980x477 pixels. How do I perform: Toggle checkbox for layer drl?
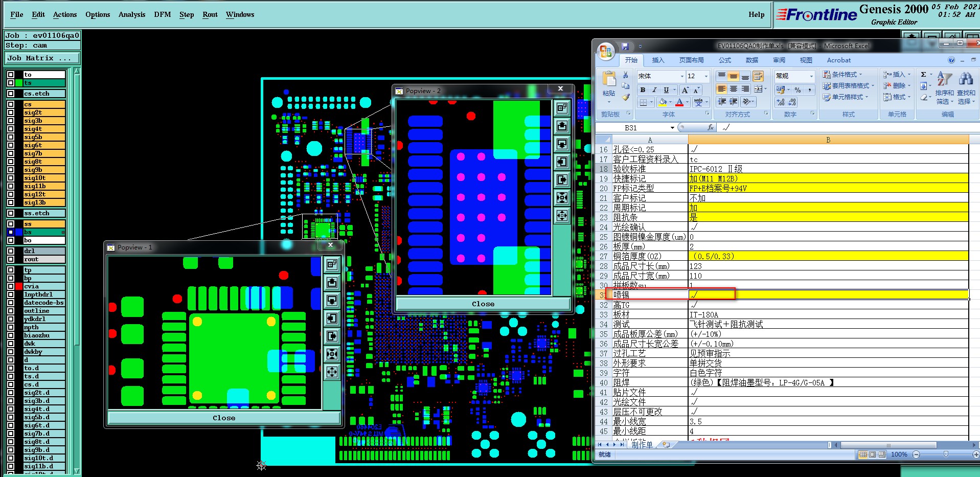11,251
